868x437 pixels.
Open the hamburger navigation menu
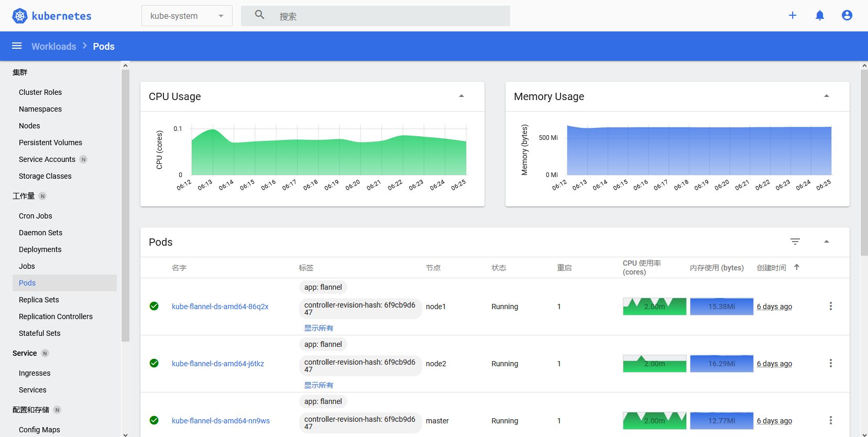point(17,46)
